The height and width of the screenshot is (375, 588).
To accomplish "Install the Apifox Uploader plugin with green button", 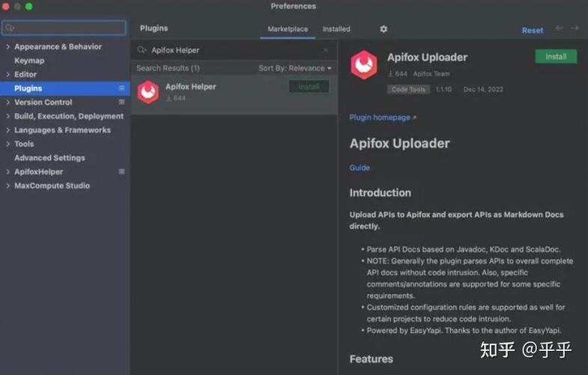I will 556,56.
